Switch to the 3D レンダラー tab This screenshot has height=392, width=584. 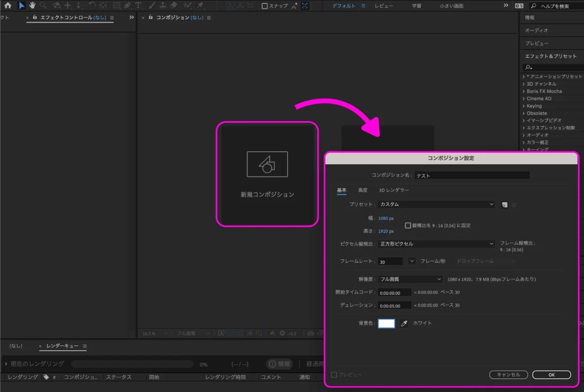[x=394, y=191]
